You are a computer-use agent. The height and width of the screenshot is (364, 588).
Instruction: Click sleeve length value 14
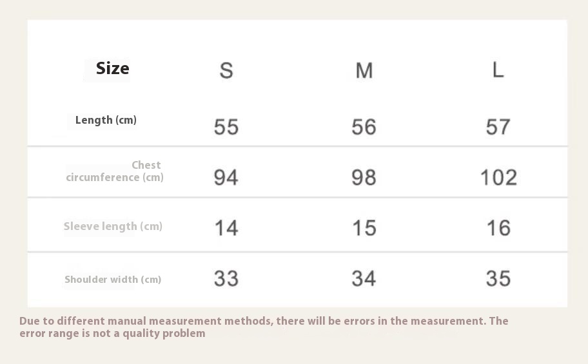click(226, 228)
